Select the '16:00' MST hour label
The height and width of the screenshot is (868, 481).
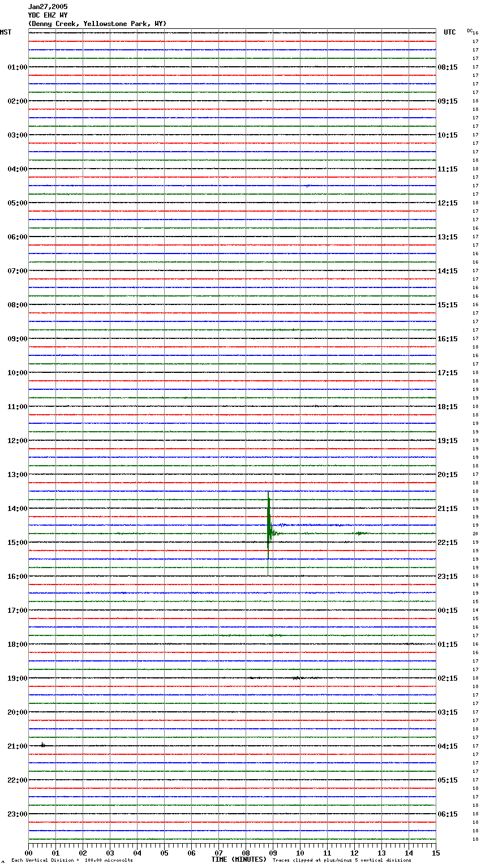pyautogui.click(x=18, y=577)
